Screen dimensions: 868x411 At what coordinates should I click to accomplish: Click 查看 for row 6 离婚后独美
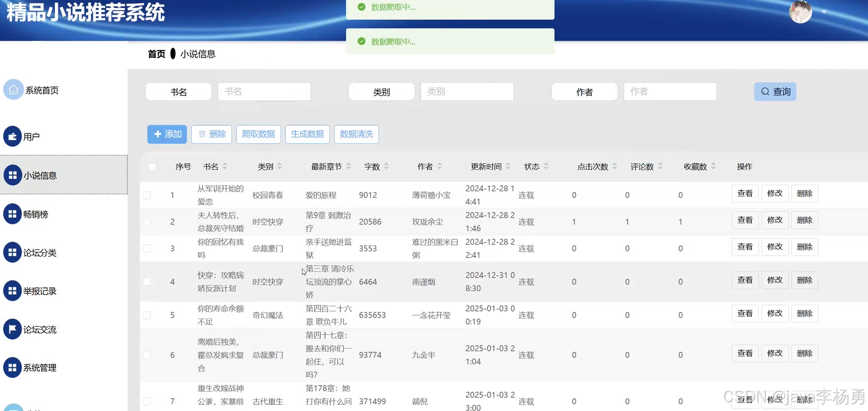tap(745, 354)
